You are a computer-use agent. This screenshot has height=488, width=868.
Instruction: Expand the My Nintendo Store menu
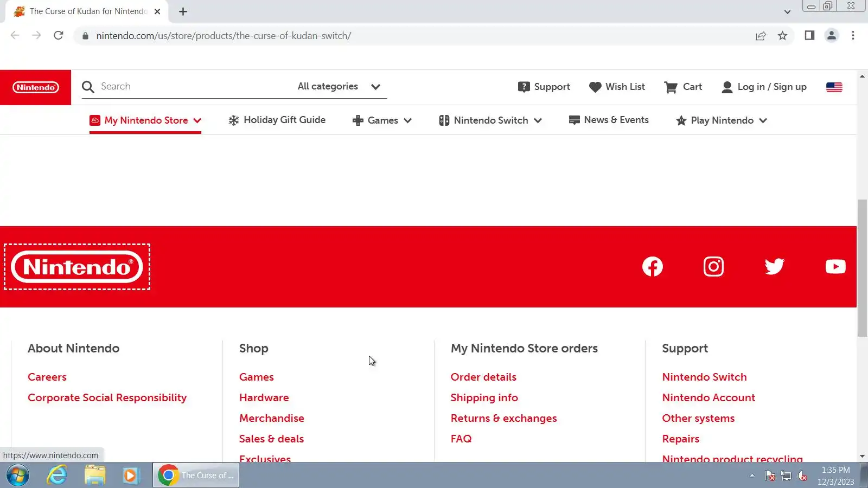pos(145,120)
